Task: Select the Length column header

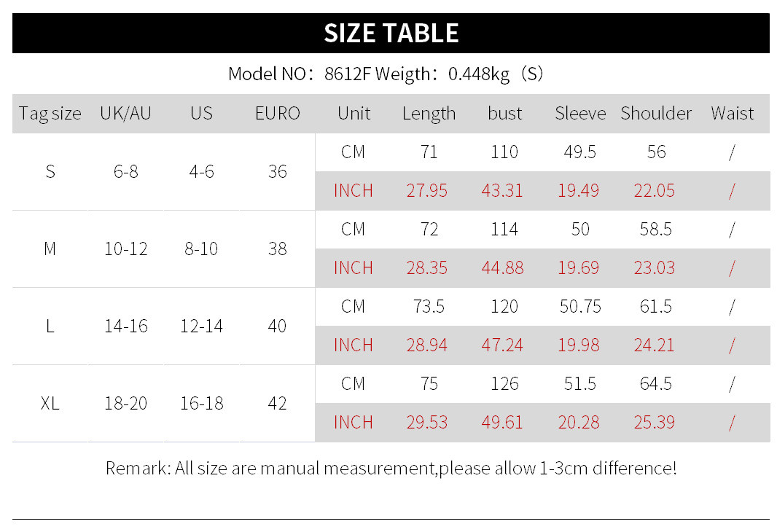Action: pos(429,114)
